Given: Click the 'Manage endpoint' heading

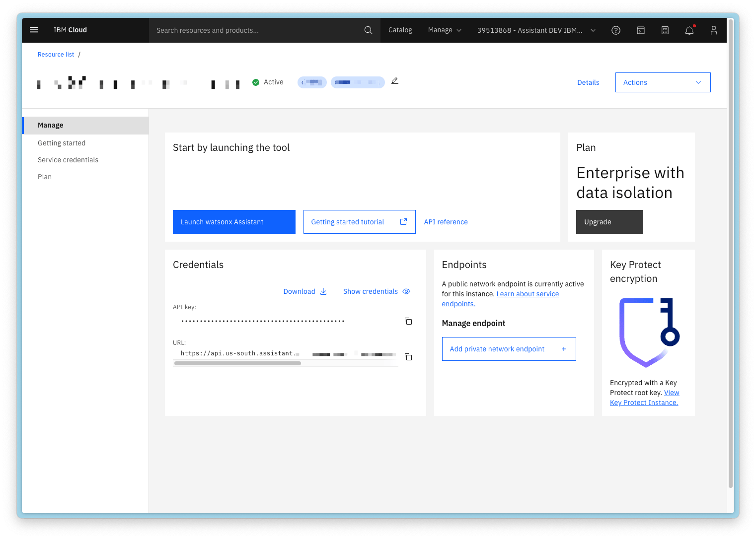Looking at the screenshot, I should click(x=473, y=323).
